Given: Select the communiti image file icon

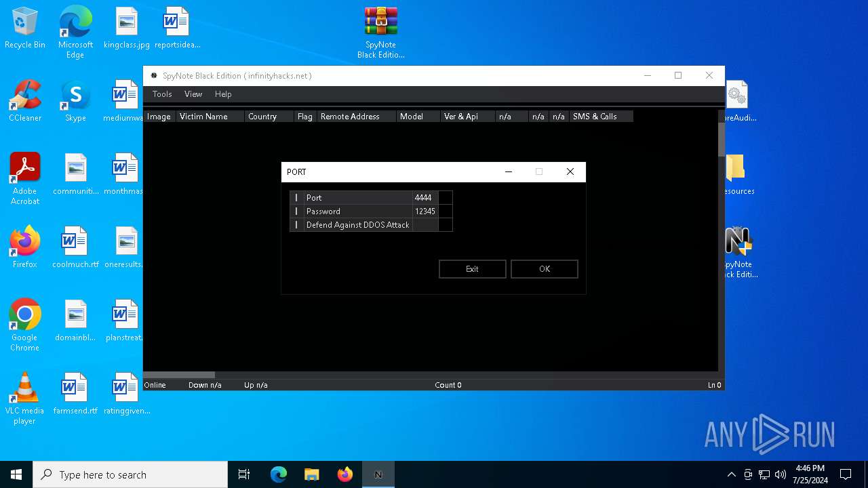Looking at the screenshot, I should (x=75, y=175).
